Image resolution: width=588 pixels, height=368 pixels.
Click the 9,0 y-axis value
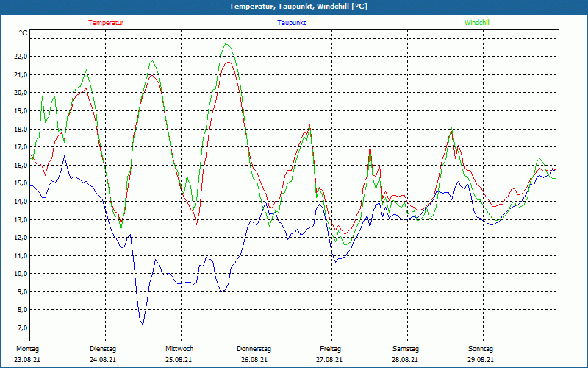21,291
